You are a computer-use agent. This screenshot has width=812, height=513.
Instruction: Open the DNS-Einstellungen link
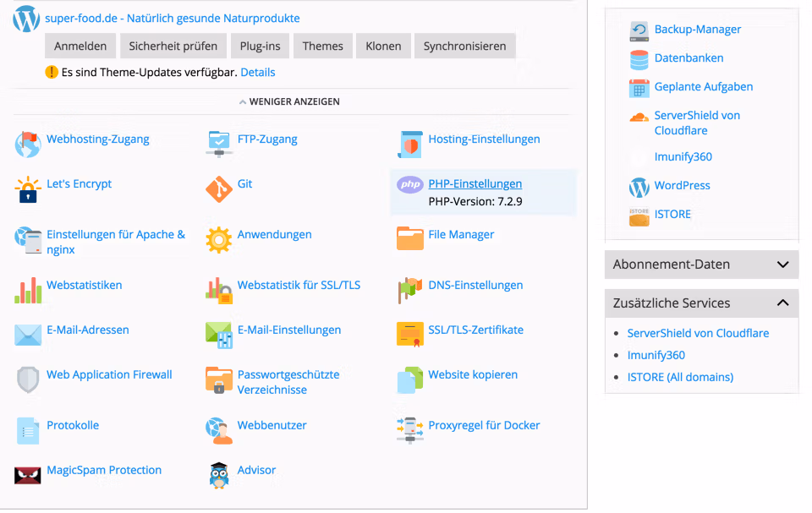point(475,285)
